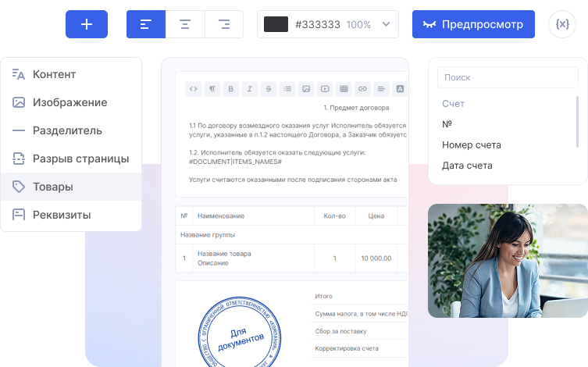Apply bold formatting in editor toolbar
The height and width of the screenshot is (367, 588).
coord(230,89)
